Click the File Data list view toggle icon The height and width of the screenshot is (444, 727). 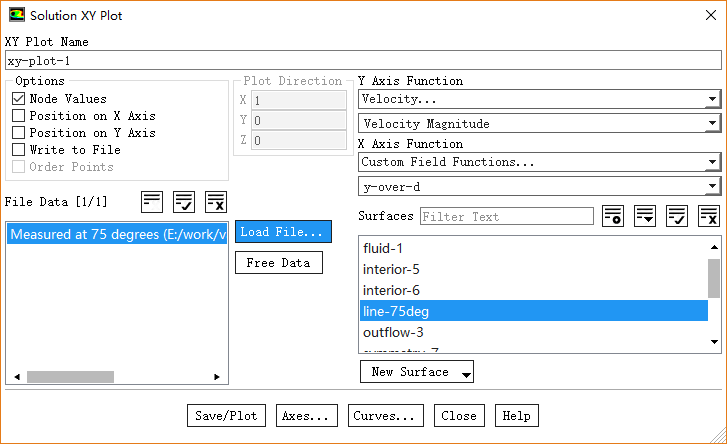(152, 201)
